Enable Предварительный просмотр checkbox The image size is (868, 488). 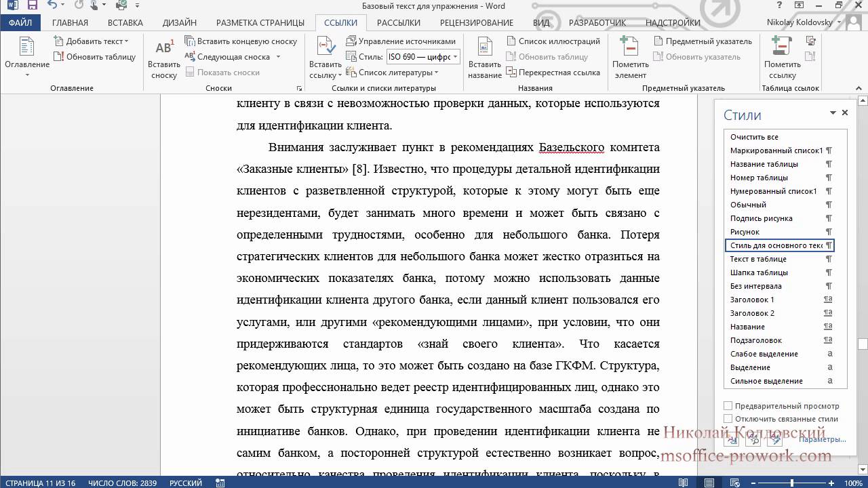click(728, 406)
